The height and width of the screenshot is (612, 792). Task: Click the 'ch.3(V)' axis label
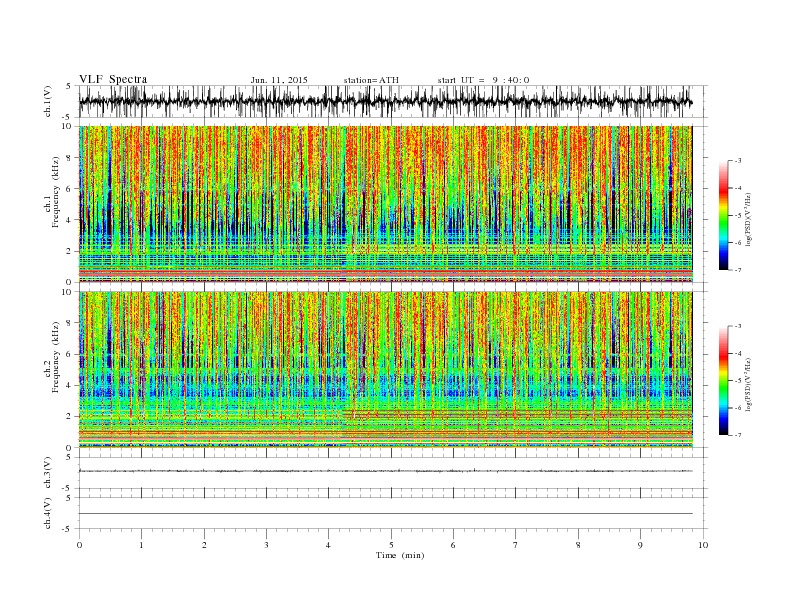(x=48, y=473)
